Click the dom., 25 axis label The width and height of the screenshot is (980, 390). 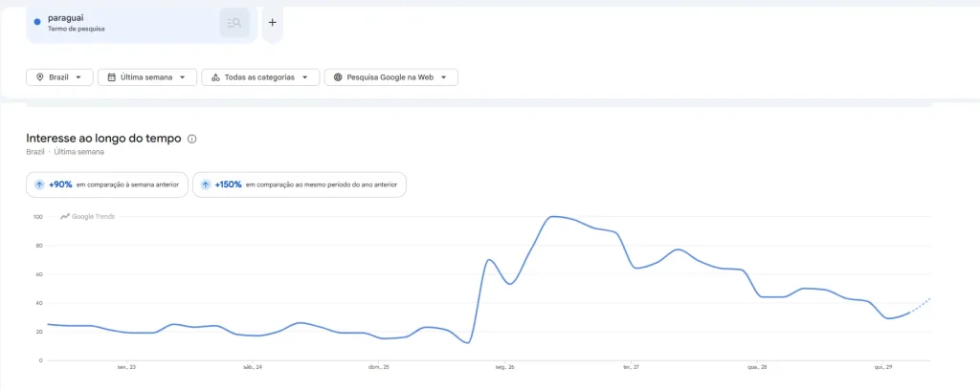pyautogui.click(x=379, y=367)
